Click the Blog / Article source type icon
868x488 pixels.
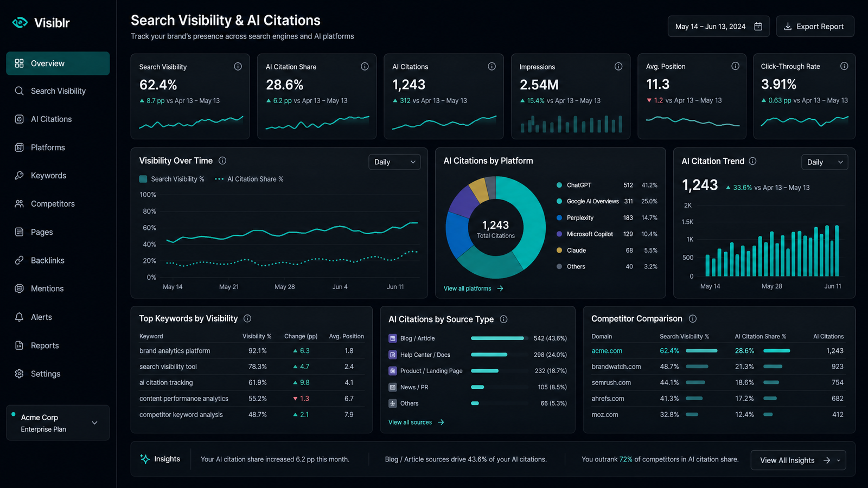[393, 338]
